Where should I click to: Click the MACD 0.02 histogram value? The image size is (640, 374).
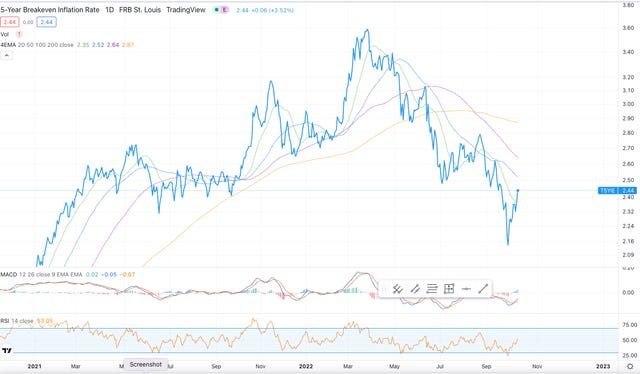pos(92,274)
